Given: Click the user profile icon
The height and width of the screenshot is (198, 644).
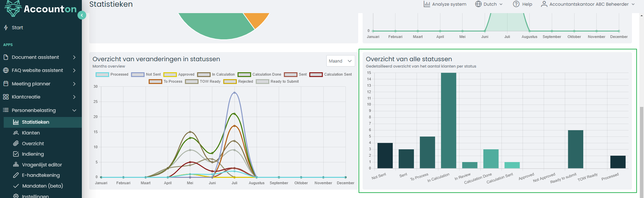Looking at the screenshot, I should point(544,4).
